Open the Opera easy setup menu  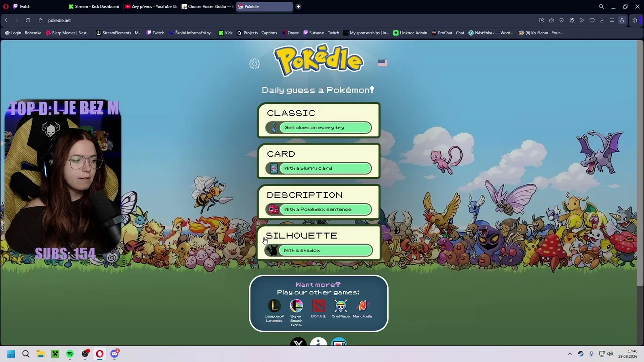tap(612, 20)
